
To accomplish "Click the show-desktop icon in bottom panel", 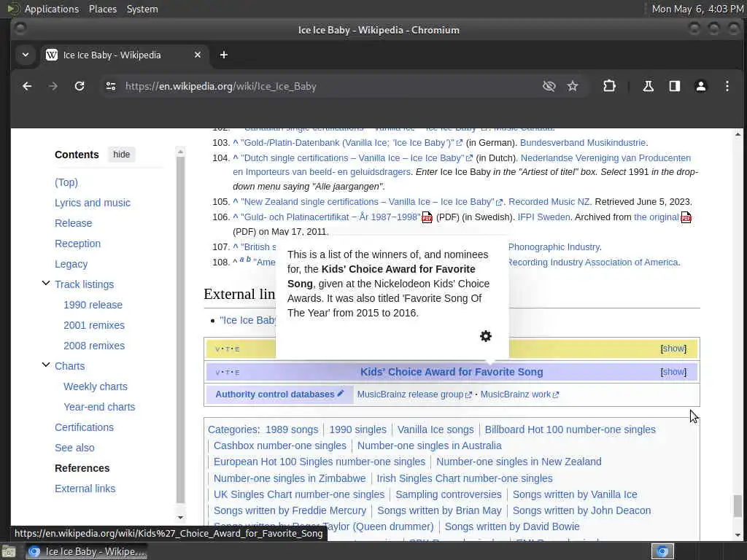I will coord(9,552).
